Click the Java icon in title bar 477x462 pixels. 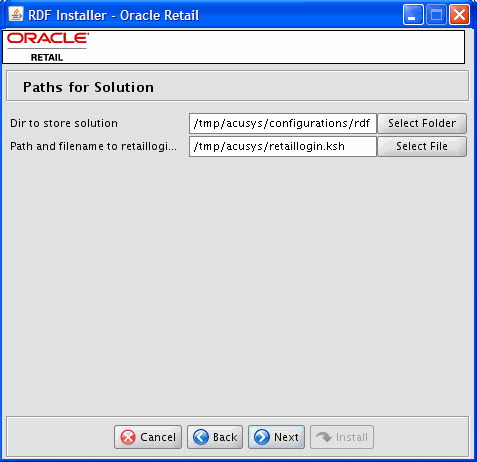click(x=16, y=14)
